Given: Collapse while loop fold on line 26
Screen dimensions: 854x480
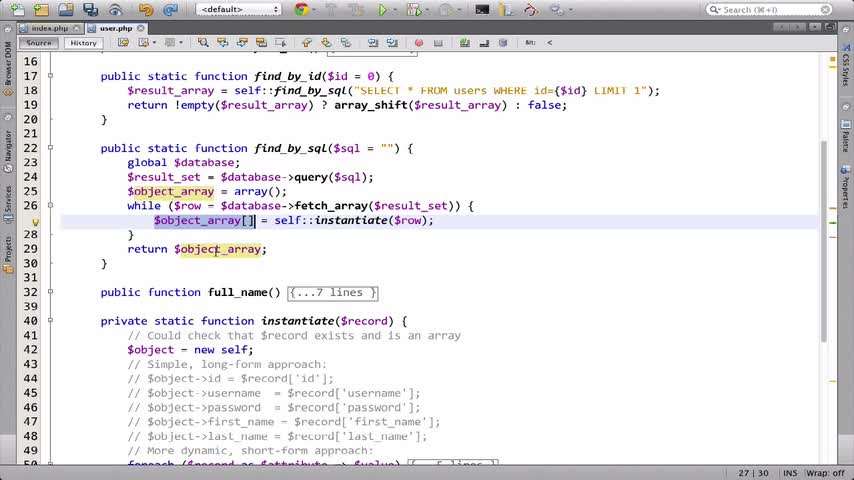Looking at the screenshot, I should click(50, 205).
